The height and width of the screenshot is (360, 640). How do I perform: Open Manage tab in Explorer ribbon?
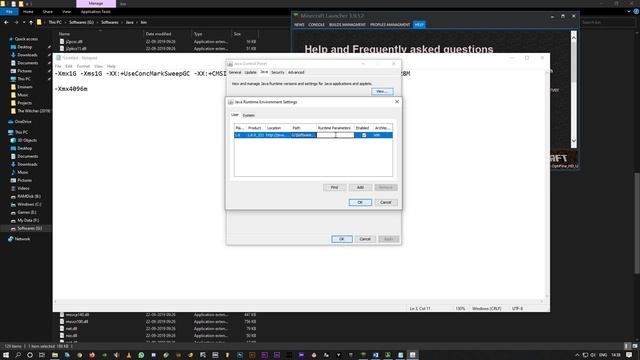click(96, 4)
